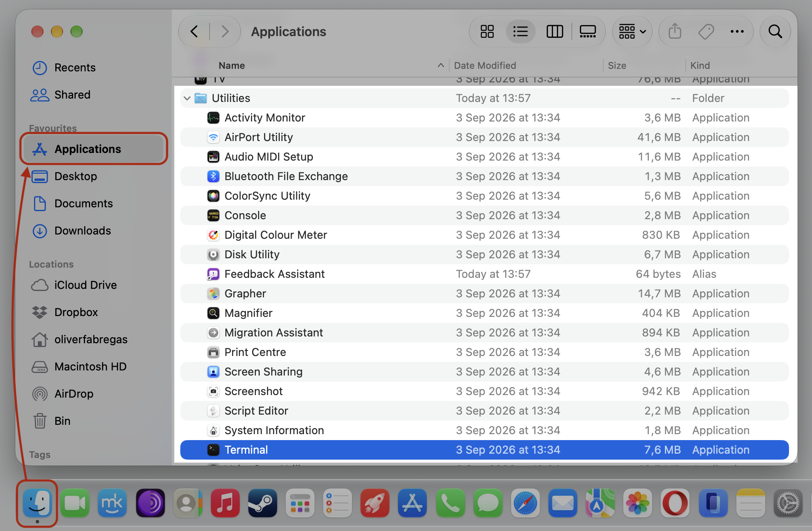812x531 pixels.
Task: Go forward with the right chevron button
Action: point(225,31)
